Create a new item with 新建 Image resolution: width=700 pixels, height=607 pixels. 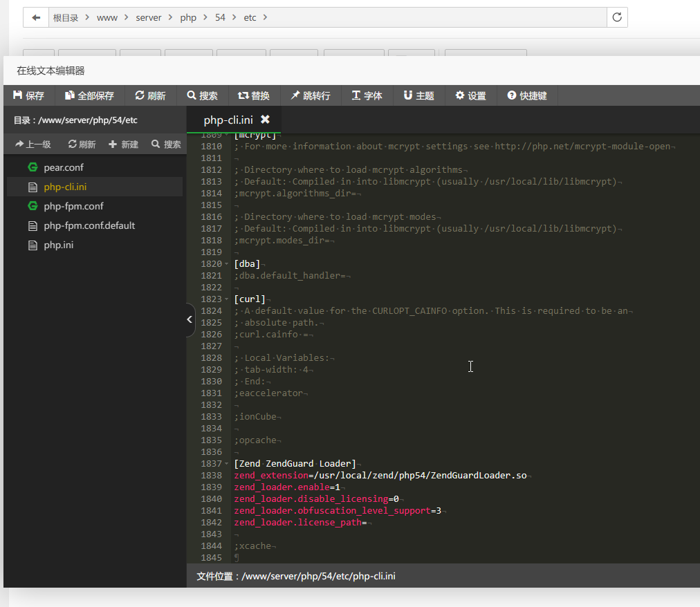pyautogui.click(x=124, y=144)
